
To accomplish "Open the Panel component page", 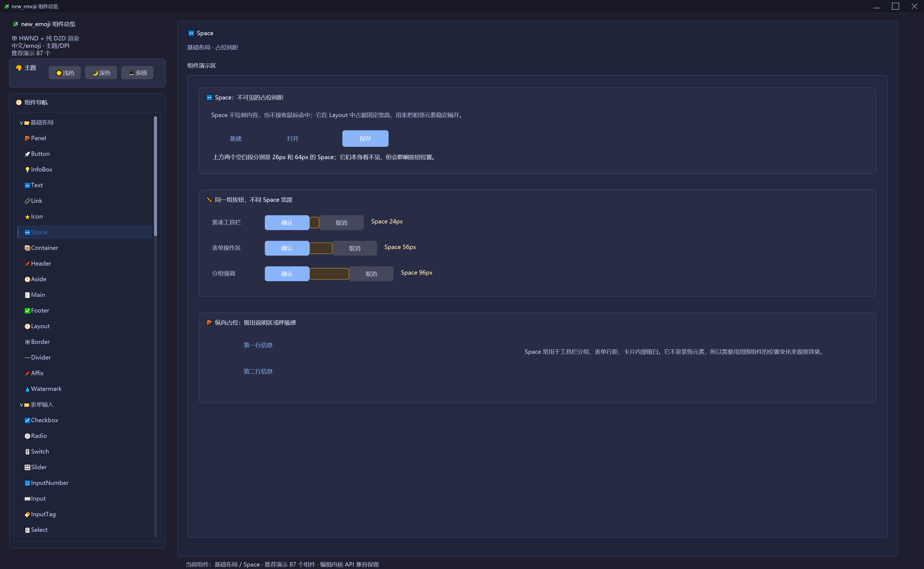I will coord(85,138).
